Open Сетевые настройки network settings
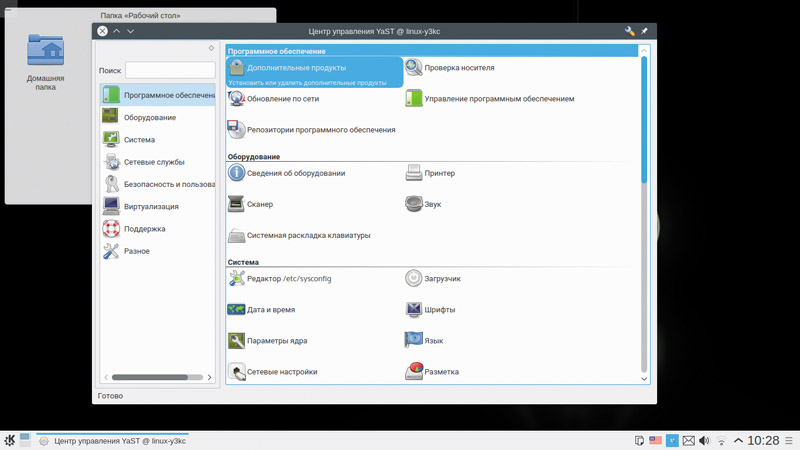Image resolution: width=800 pixels, height=450 pixels. [x=272, y=372]
